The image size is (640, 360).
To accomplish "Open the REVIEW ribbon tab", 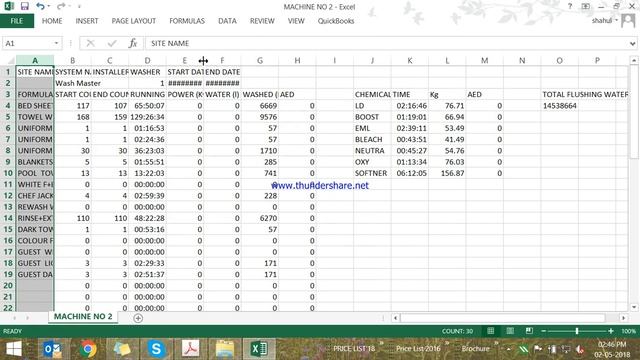I will pyautogui.click(x=262, y=21).
